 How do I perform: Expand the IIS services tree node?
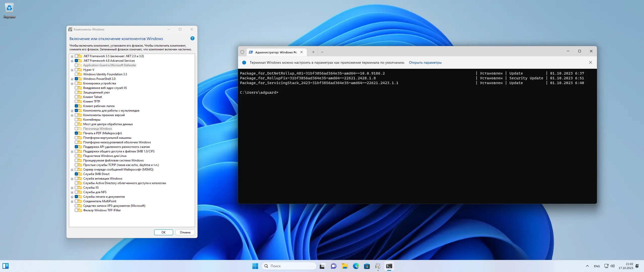[x=72, y=188]
